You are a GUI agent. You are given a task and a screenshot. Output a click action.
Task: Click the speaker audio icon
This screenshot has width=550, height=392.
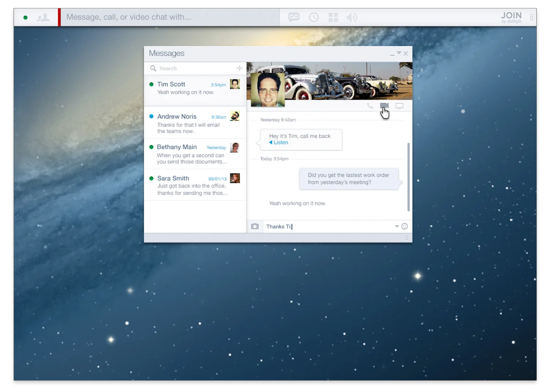pos(351,17)
